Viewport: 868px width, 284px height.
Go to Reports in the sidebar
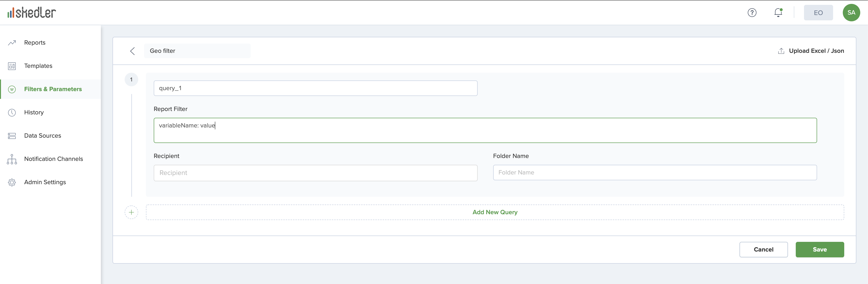click(x=35, y=43)
